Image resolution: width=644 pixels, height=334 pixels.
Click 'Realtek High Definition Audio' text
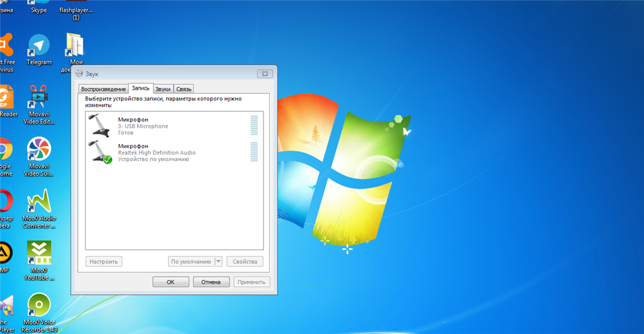(x=157, y=152)
